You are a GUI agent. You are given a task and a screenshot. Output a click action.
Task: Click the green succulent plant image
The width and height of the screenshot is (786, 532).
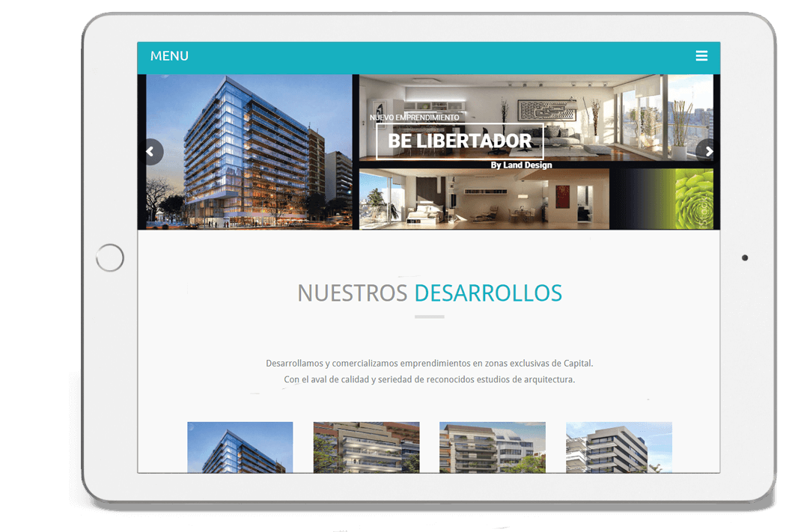(694, 199)
